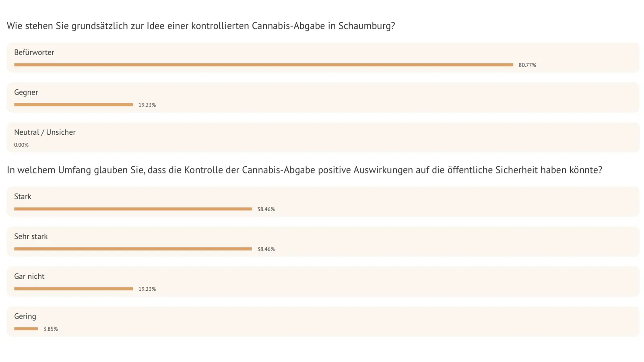Select the Gar nicht answer label
The width and height of the screenshot is (644, 362).
(x=29, y=276)
